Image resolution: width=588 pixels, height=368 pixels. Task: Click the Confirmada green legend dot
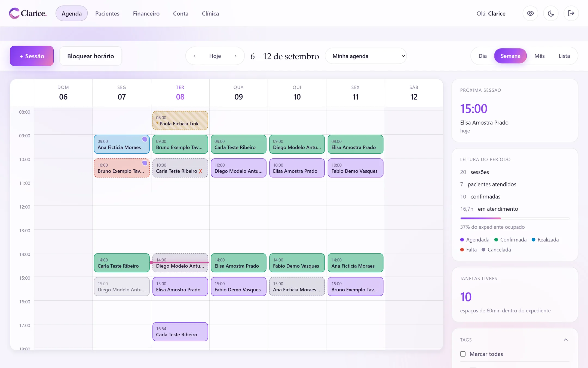click(496, 240)
